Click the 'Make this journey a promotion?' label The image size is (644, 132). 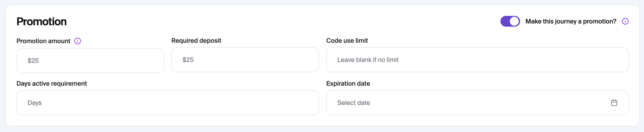[571, 21]
